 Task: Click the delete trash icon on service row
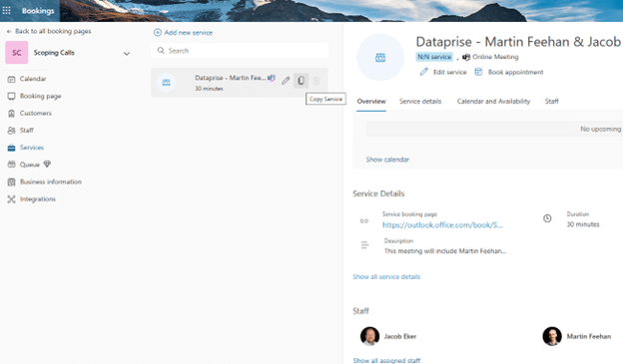[316, 81]
